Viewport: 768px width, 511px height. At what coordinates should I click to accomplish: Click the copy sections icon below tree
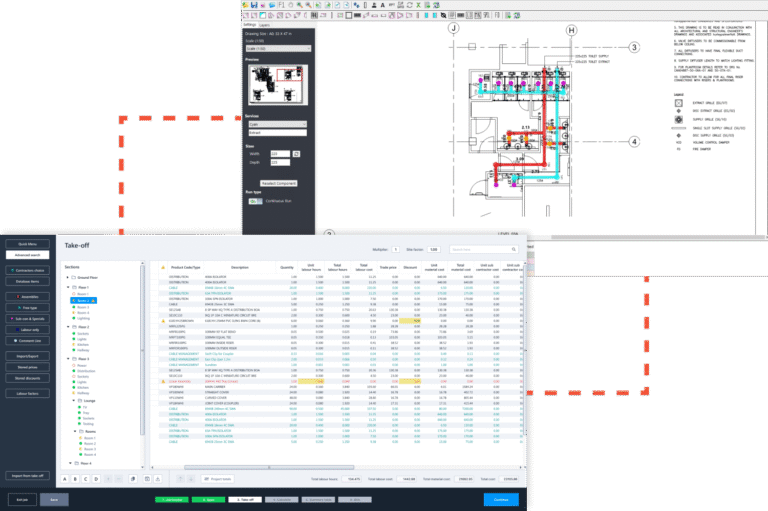click(x=133, y=479)
